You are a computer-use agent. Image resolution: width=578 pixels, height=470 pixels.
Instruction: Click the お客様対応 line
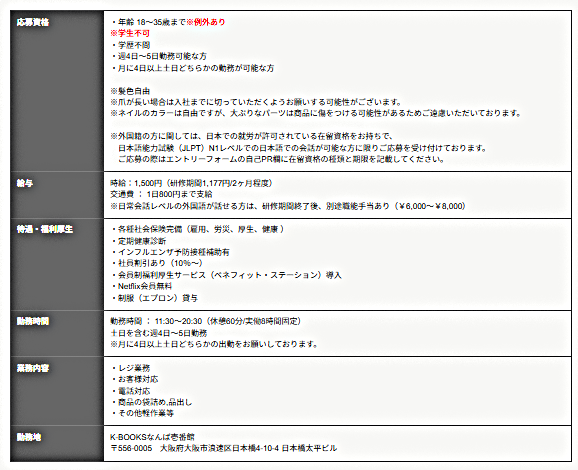(135, 379)
